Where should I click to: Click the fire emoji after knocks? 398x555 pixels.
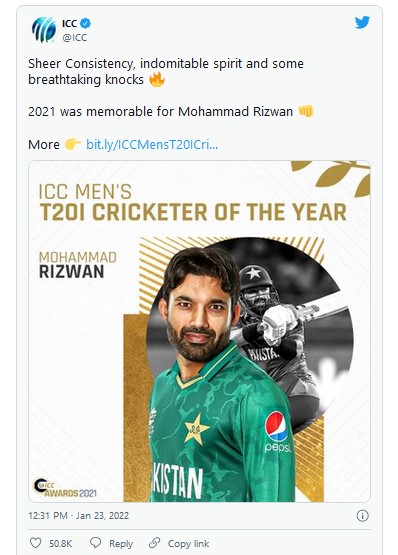coord(157,79)
